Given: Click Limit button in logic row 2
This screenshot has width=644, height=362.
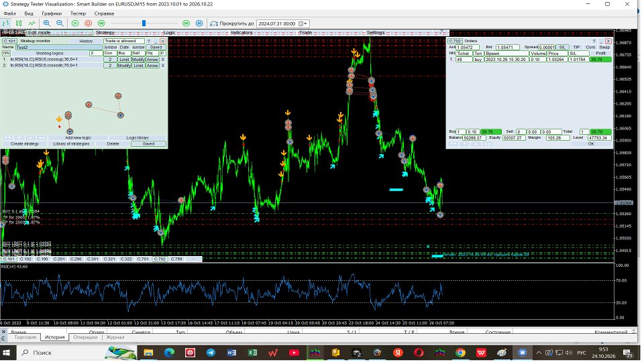Looking at the screenshot, I should (x=138, y=66).
